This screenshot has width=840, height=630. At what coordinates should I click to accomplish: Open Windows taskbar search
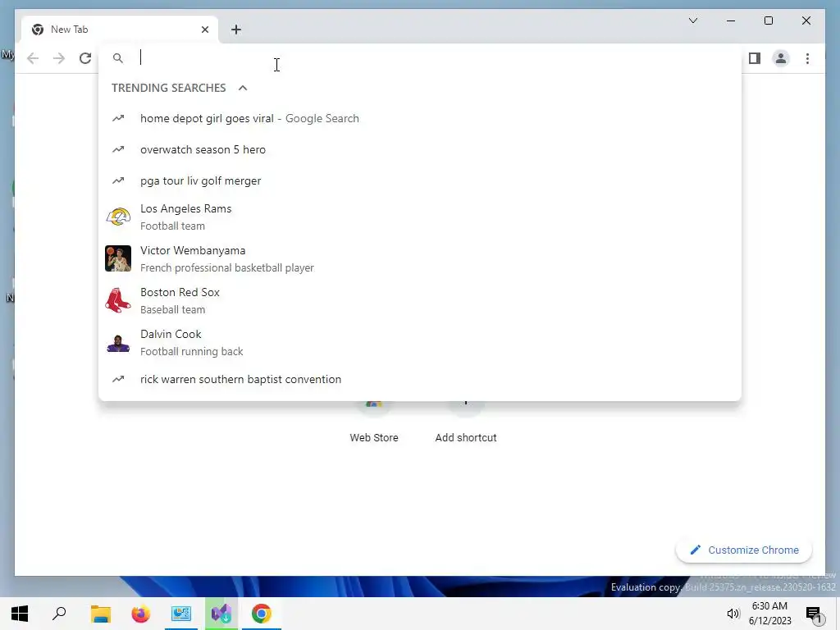click(x=59, y=614)
